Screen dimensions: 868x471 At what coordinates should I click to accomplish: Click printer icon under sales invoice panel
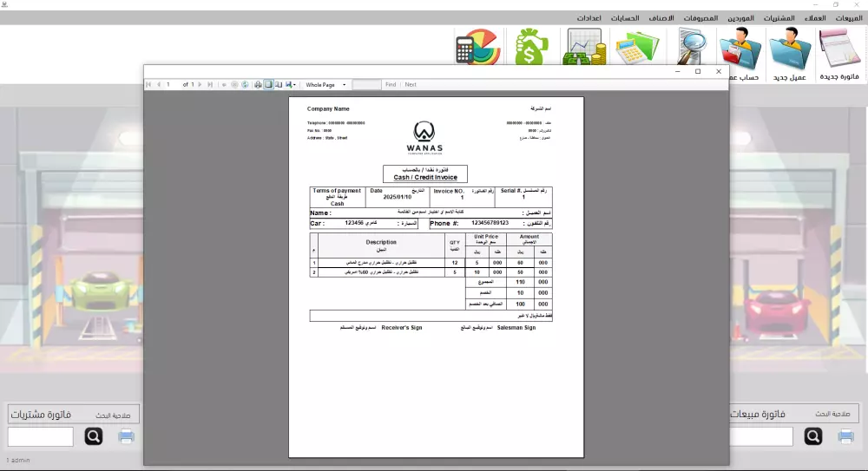(x=845, y=436)
